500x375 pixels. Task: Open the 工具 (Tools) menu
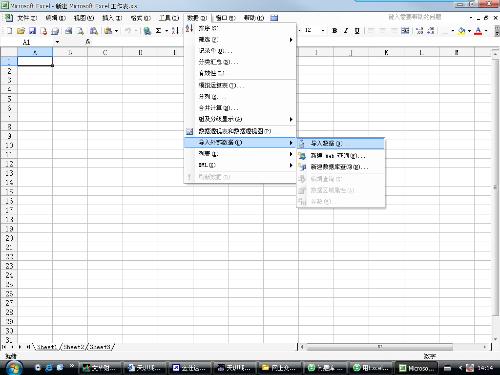[169, 18]
